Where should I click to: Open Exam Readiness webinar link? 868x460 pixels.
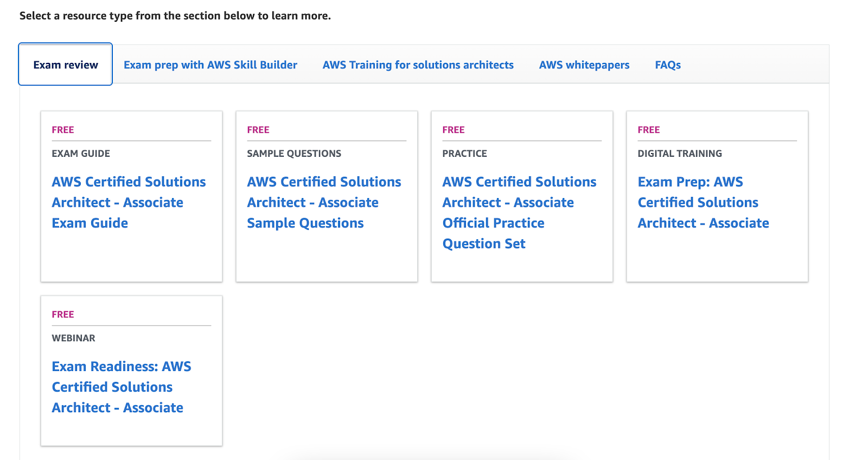tap(122, 387)
